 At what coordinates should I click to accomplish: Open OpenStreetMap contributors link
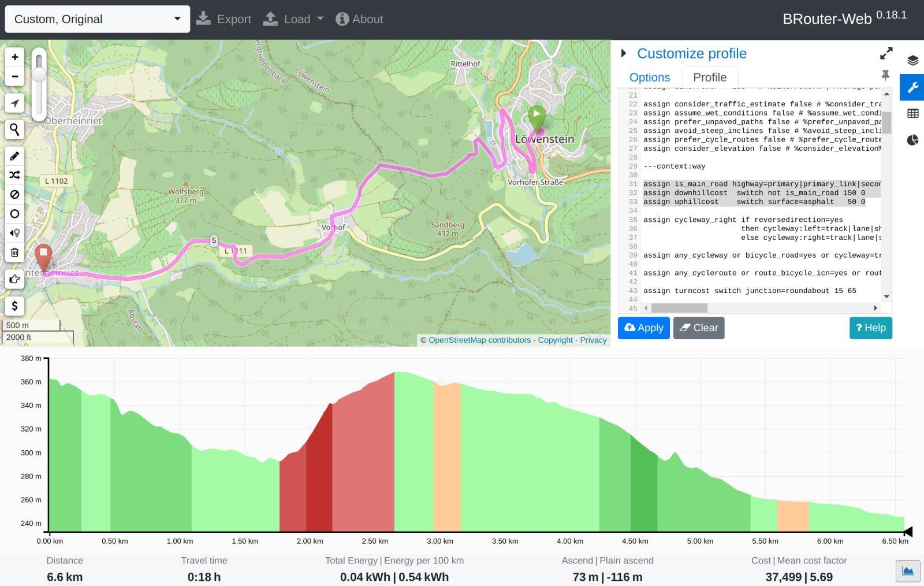pos(479,340)
